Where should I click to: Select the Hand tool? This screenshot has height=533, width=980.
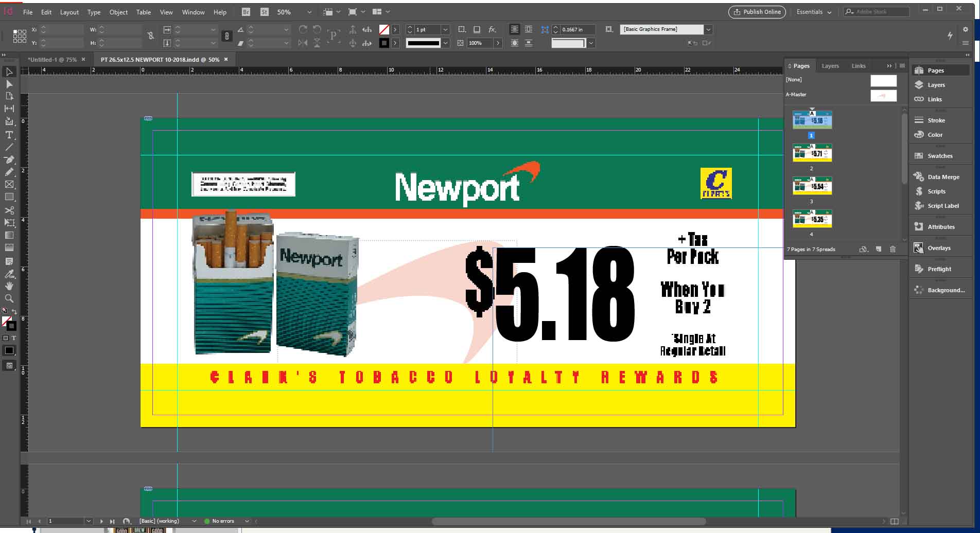(x=9, y=286)
